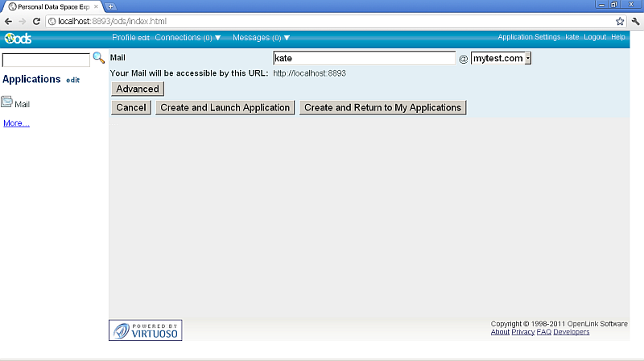Open the browser wrench menu
Image resolution: width=644 pixels, height=361 pixels.
point(635,21)
